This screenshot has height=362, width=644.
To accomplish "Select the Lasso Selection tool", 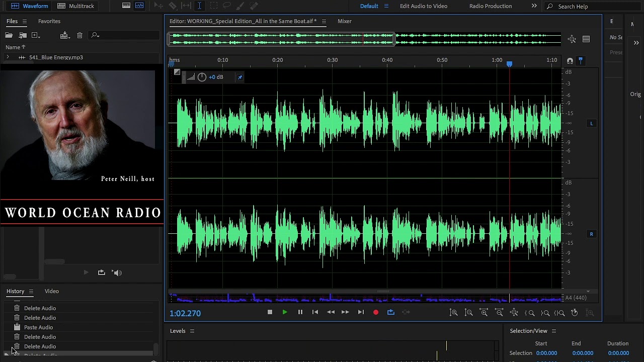I will [x=227, y=6].
